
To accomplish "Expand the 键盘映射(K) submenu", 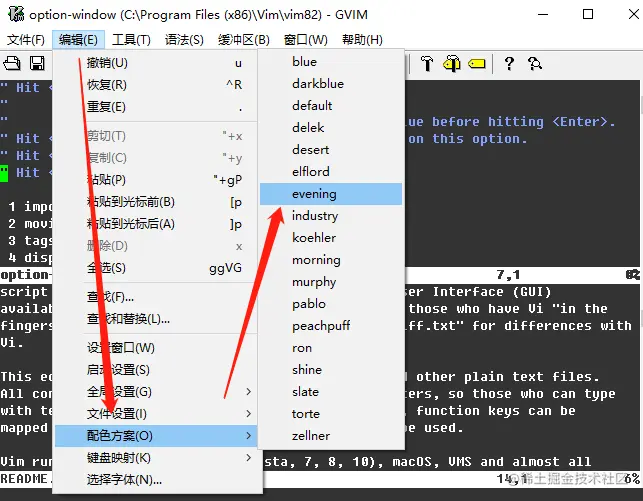I will pyautogui.click(x=156, y=458).
